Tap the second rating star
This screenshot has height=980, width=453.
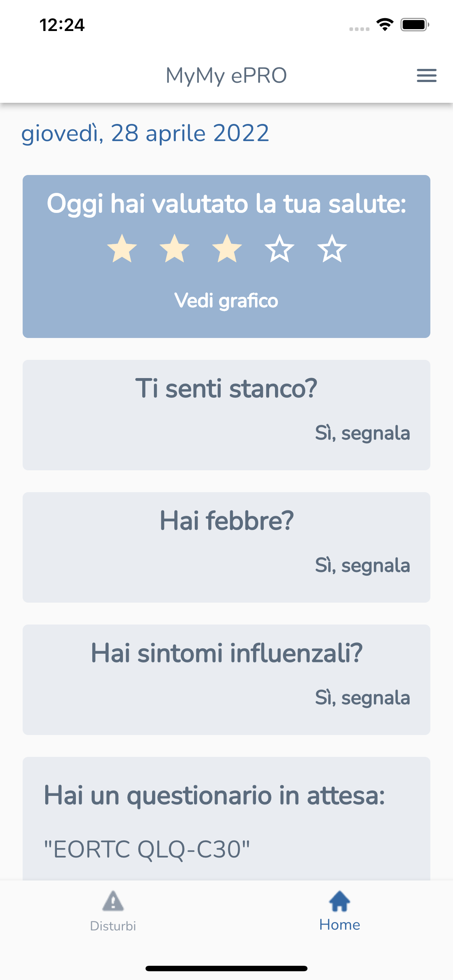tap(174, 249)
